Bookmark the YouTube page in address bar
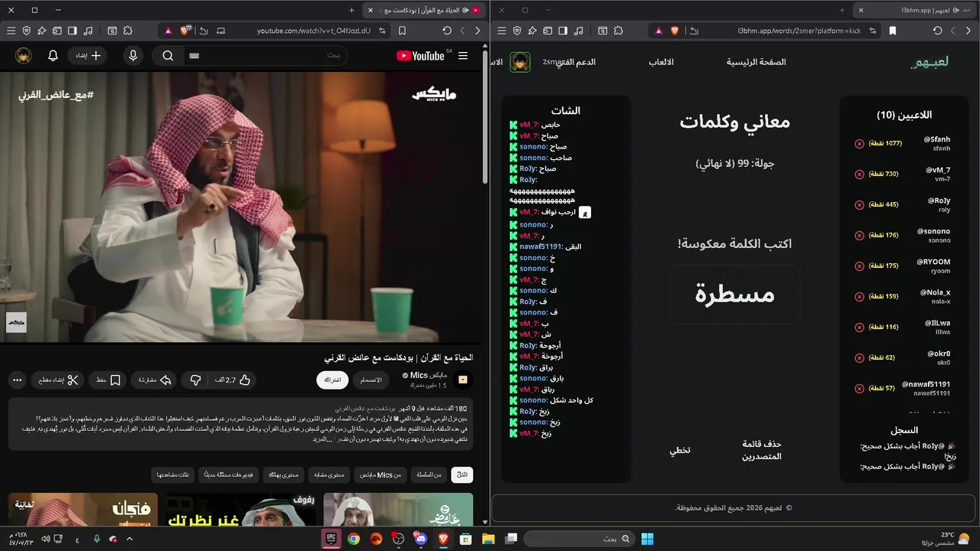The image size is (980, 551). click(x=402, y=31)
